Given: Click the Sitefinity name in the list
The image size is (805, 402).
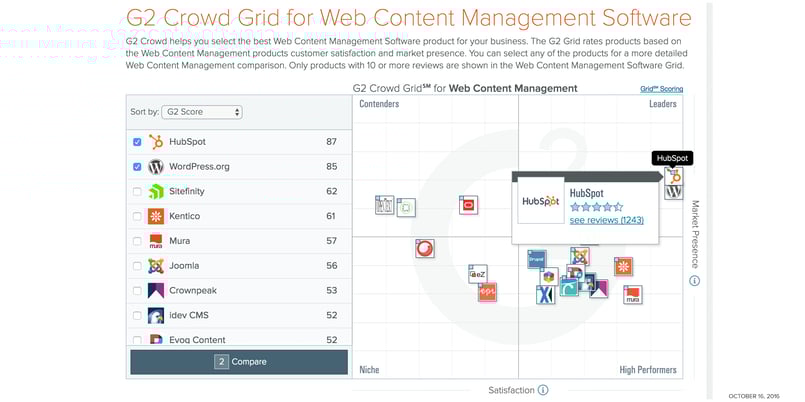Looking at the screenshot, I should (x=187, y=192).
